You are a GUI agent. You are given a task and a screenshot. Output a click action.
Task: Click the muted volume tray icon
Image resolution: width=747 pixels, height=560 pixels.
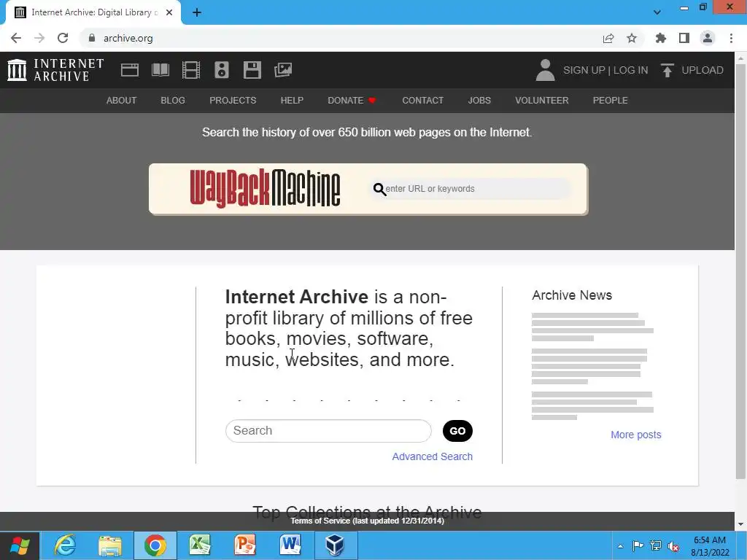673,546
